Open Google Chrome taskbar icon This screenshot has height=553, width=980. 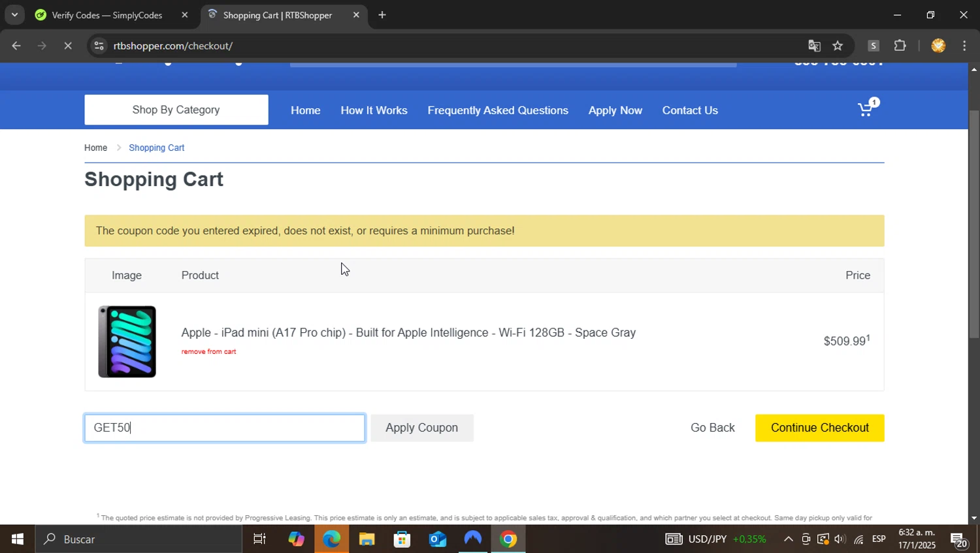click(508, 539)
